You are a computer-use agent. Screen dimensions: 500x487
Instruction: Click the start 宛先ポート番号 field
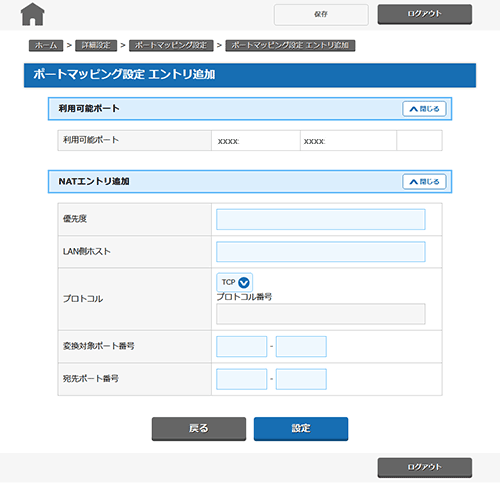coord(242,379)
